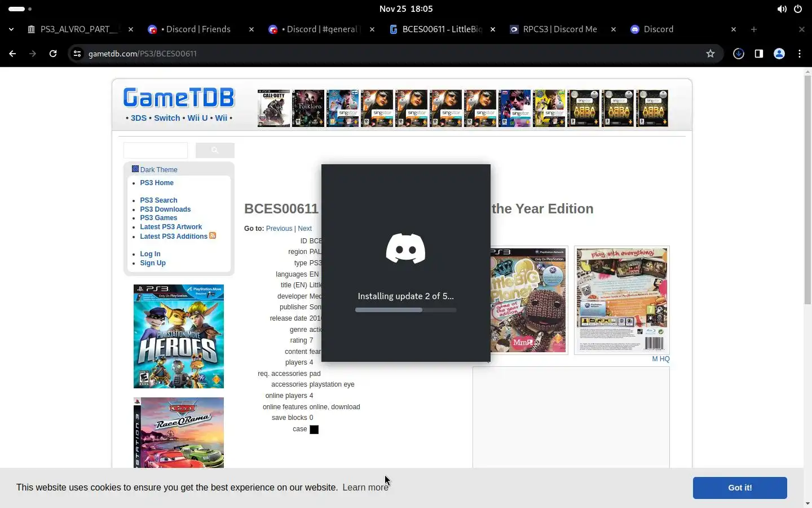Focus the GameTDB search input field

156,150
